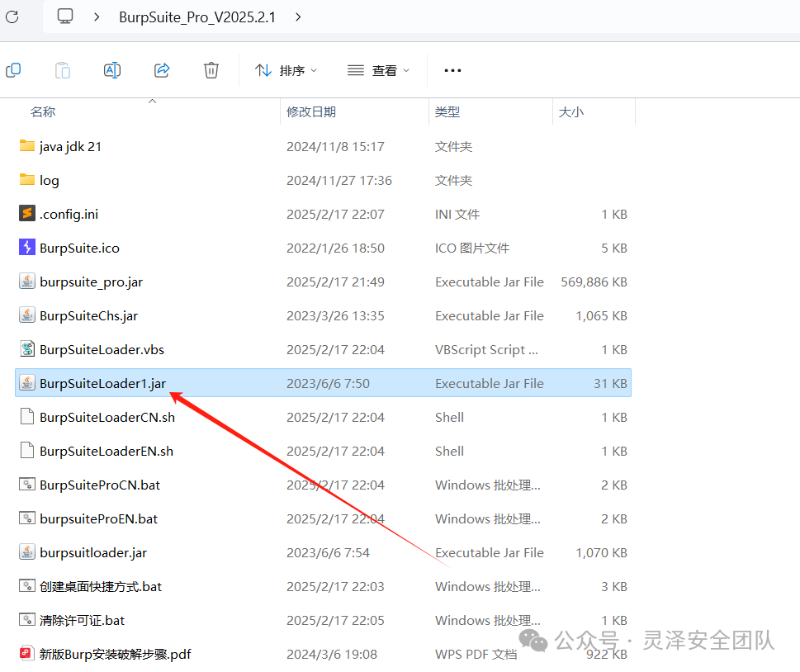
Task: Click the burpsuite_pro.jar file icon
Action: (x=27, y=282)
